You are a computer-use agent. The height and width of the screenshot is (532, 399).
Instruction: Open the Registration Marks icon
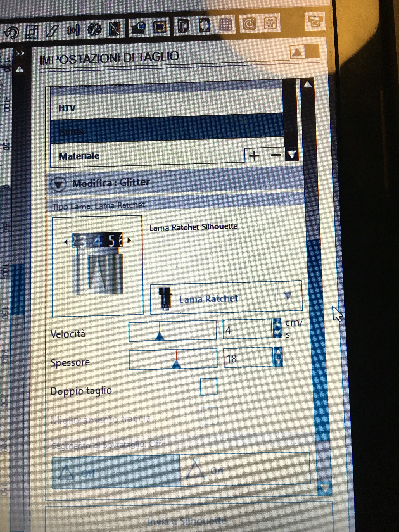204,25
